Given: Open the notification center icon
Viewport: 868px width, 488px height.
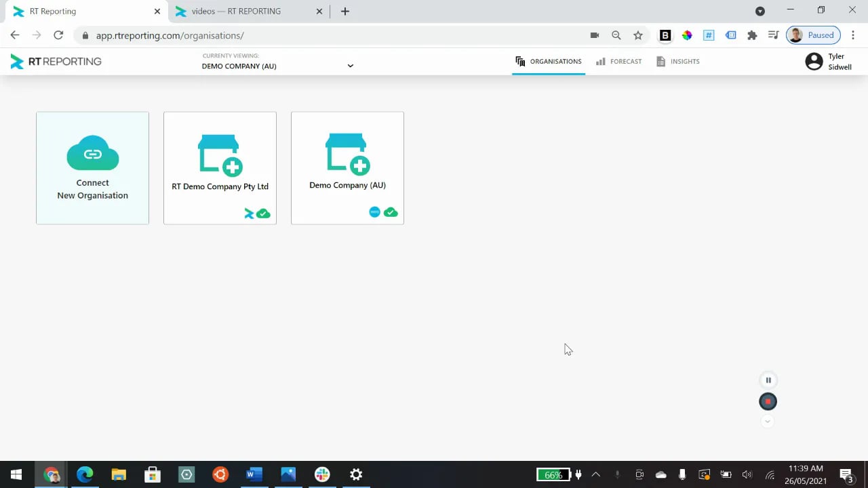Looking at the screenshot, I should click(846, 474).
